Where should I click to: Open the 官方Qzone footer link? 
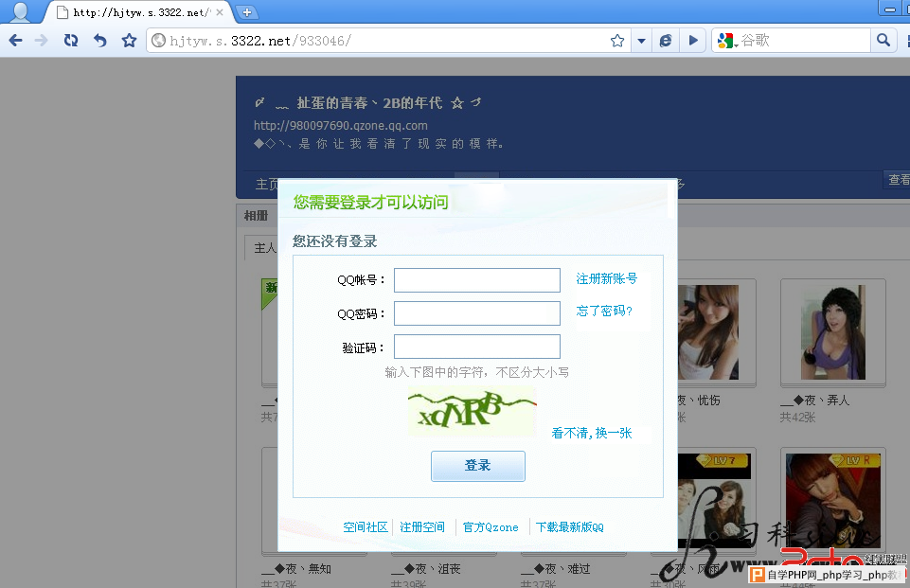491,527
